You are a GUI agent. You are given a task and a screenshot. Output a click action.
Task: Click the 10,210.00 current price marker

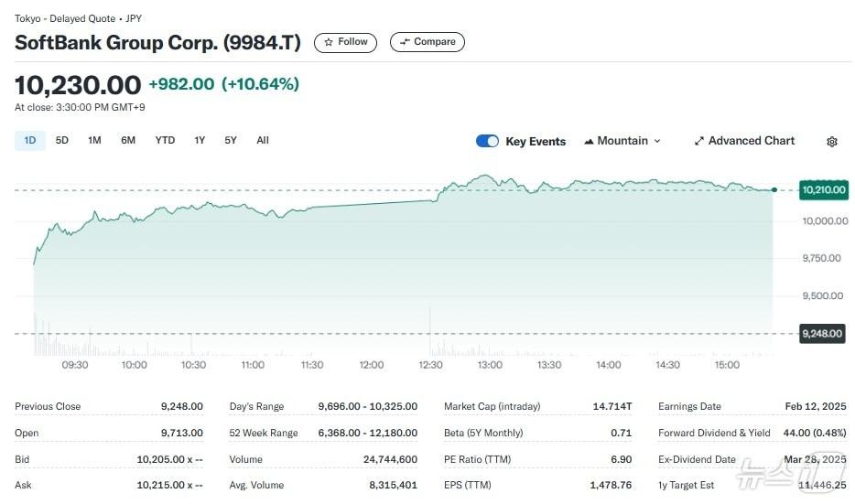[822, 190]
